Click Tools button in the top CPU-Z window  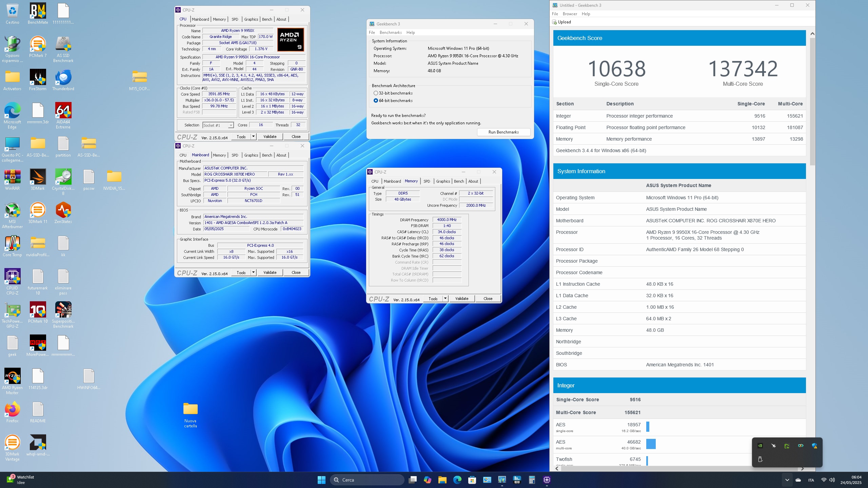pyautogui.click(x=241, y=137)
